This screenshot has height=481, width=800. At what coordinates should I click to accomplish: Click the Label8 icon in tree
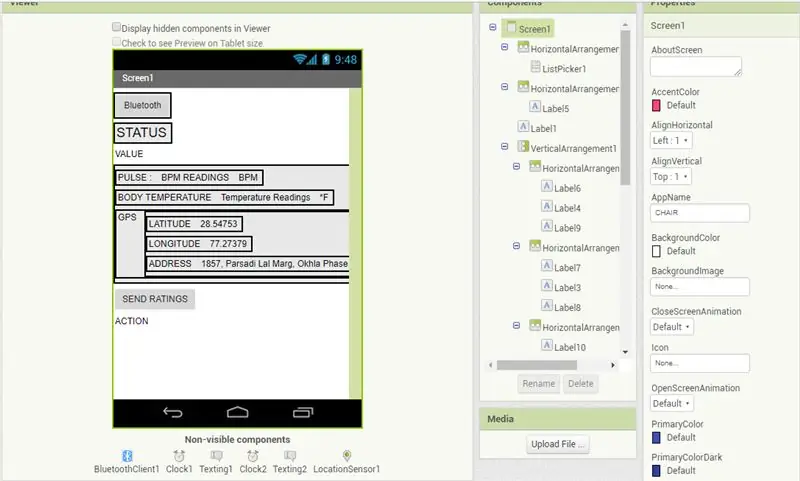[547, 306]
